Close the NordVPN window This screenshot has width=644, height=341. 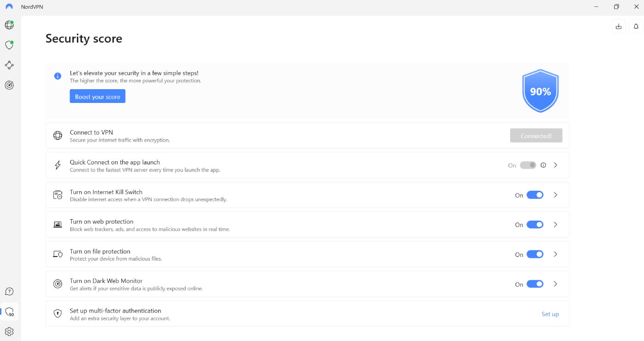pos(636,7)
